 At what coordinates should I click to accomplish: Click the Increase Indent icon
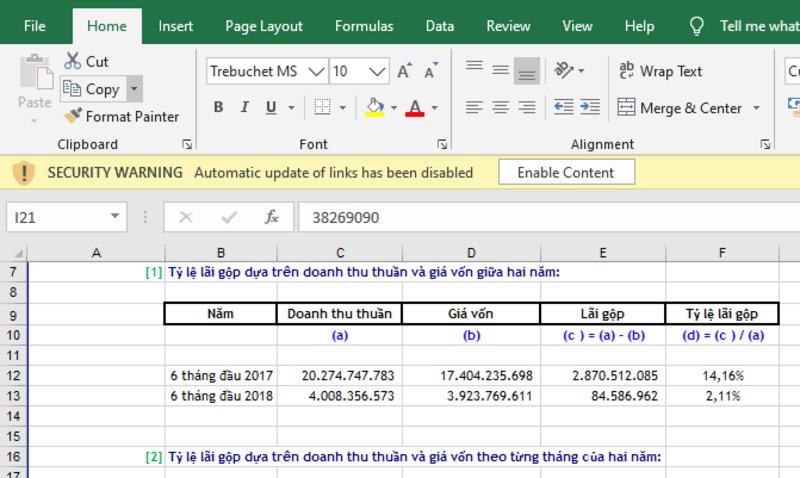coord(591,107)
